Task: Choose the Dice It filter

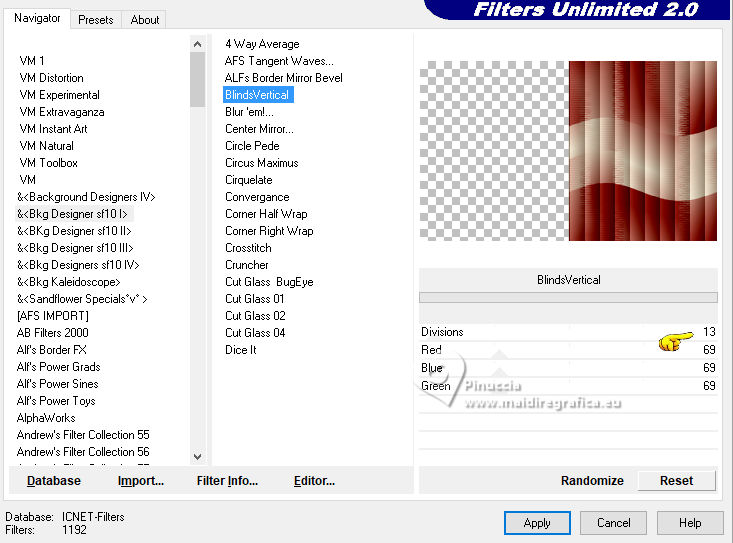Action: pos(241,350)
